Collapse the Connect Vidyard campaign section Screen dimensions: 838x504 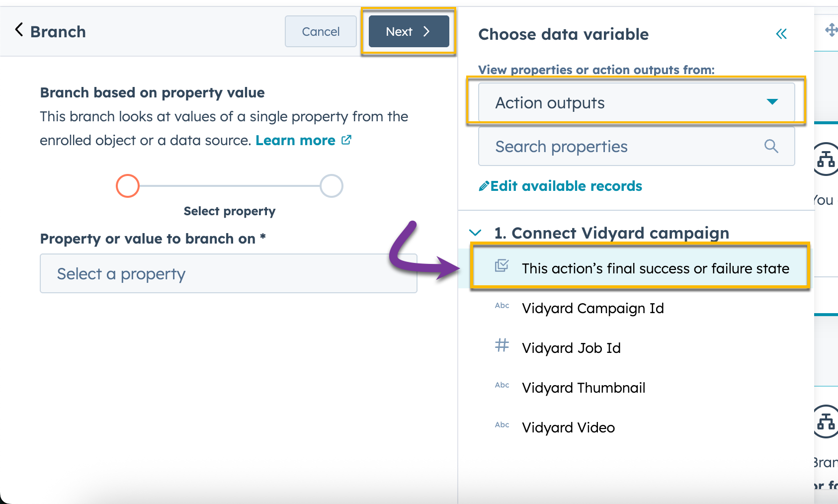476,233
